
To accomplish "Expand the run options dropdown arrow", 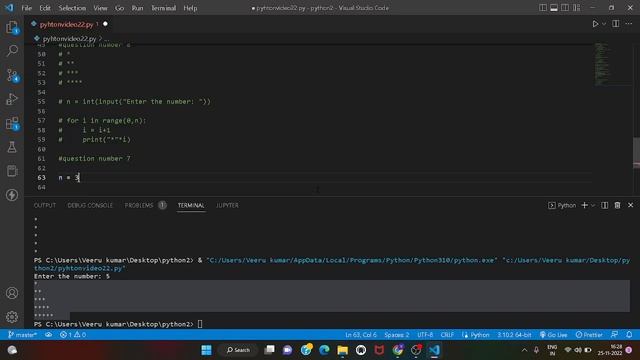I will pos(604,24).
